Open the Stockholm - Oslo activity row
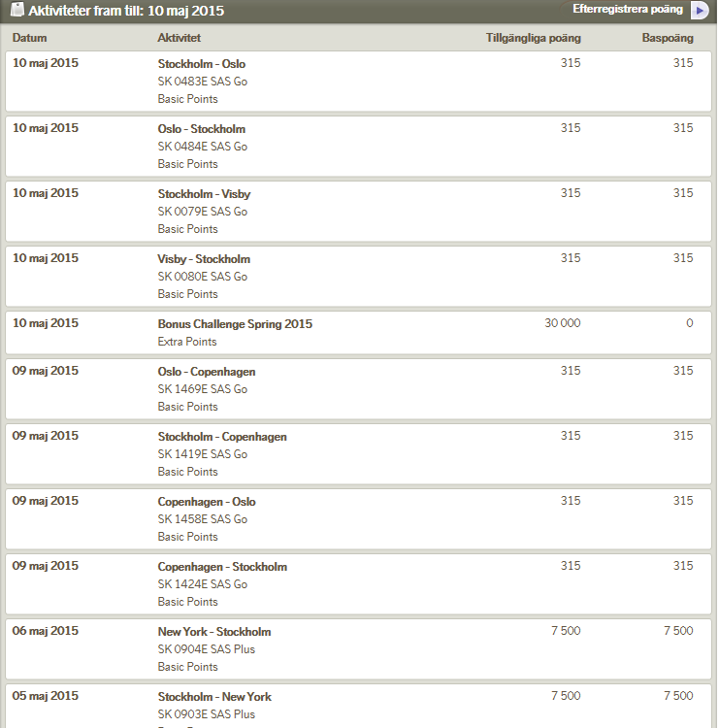Image resolution: width=719 pixels, height=728 pixels. (x=202, y=64)
